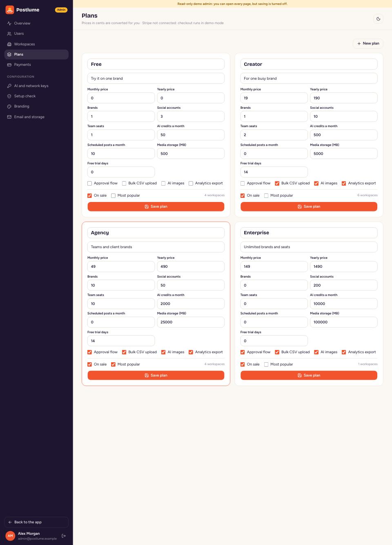This screenshot has width=392, height=545.
Task: Uncheck AI images on the Enterprise plan
Action: coord(316,352)
